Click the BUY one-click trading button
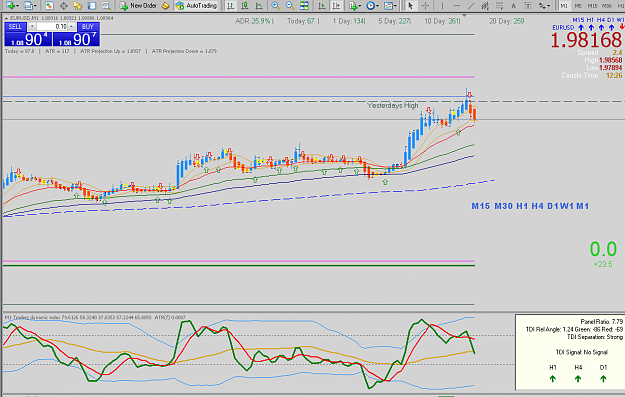Screen dimensions: 625x397 pos(88,26)
